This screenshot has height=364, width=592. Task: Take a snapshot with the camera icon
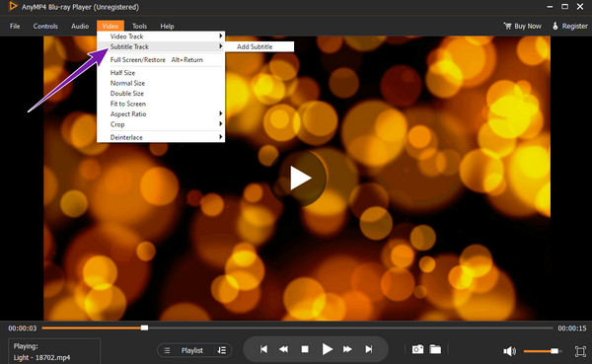pos(417,349)
